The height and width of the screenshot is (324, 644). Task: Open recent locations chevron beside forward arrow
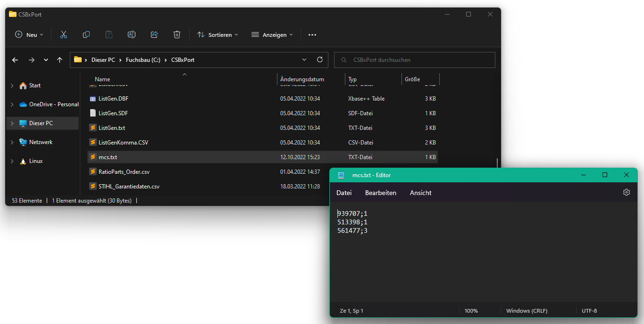click(x=46, y=60)
